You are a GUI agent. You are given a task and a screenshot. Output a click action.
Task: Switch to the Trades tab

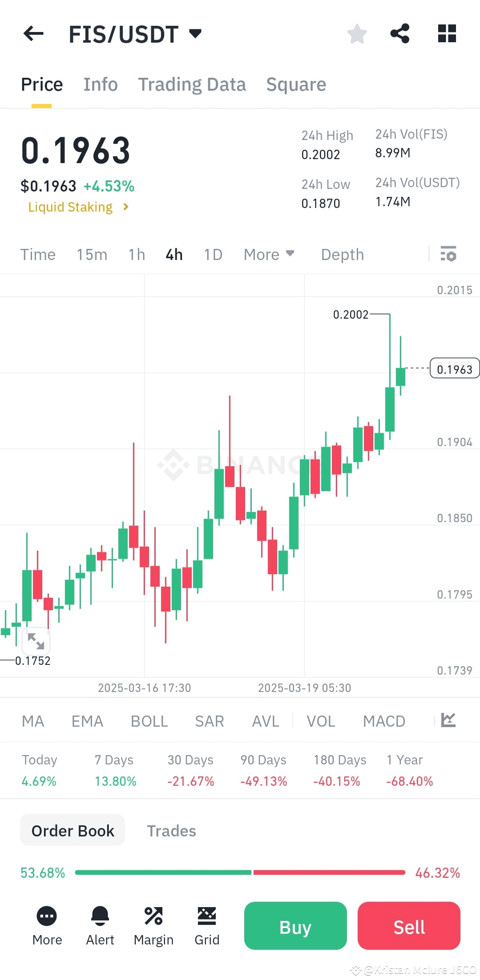pyautogui.click(x=172, y=830)
